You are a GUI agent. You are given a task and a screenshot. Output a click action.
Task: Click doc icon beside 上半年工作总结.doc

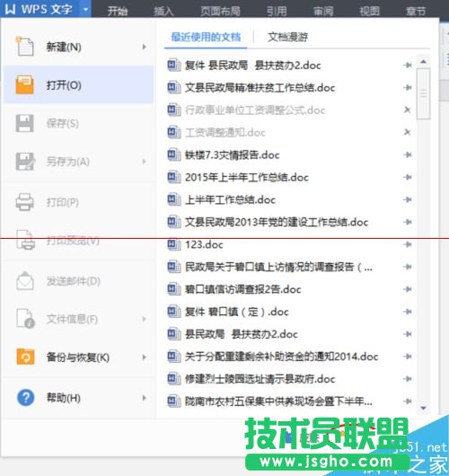174,199
